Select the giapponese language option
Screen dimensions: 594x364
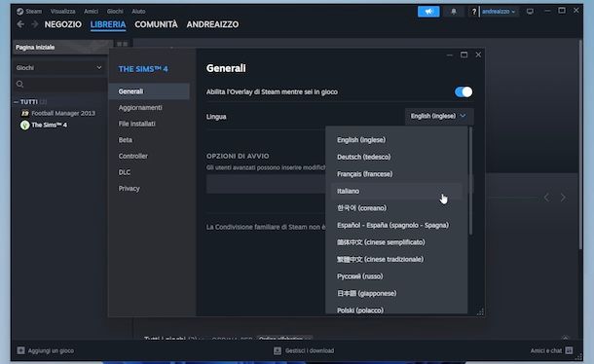pos(396,293)
